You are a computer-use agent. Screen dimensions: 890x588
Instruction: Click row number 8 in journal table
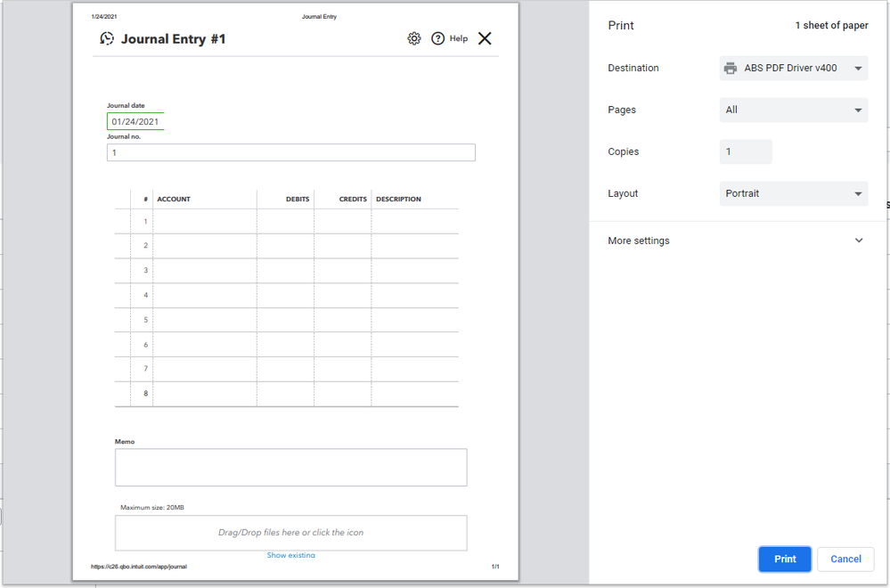click(146, 393)
